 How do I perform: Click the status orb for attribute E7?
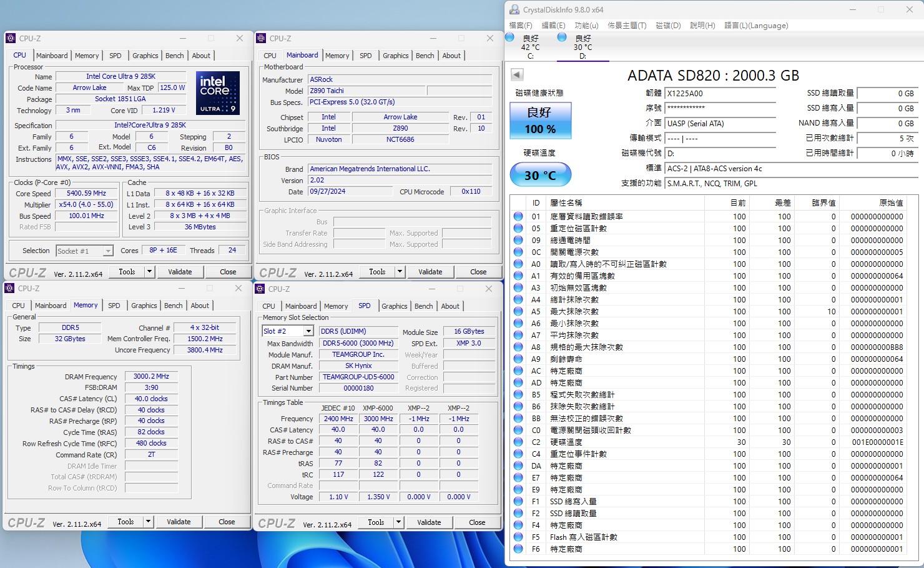pyautogui.click(x=518, y=477)
